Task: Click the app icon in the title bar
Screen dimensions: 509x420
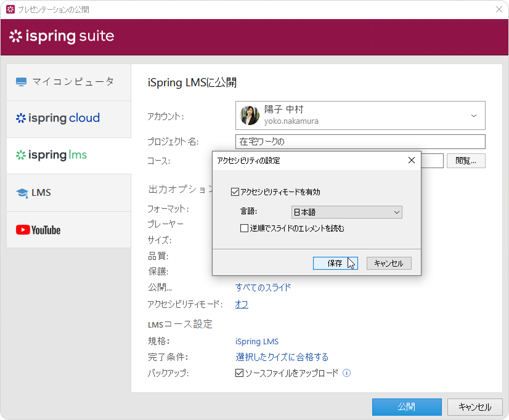Action: [10, 9]
